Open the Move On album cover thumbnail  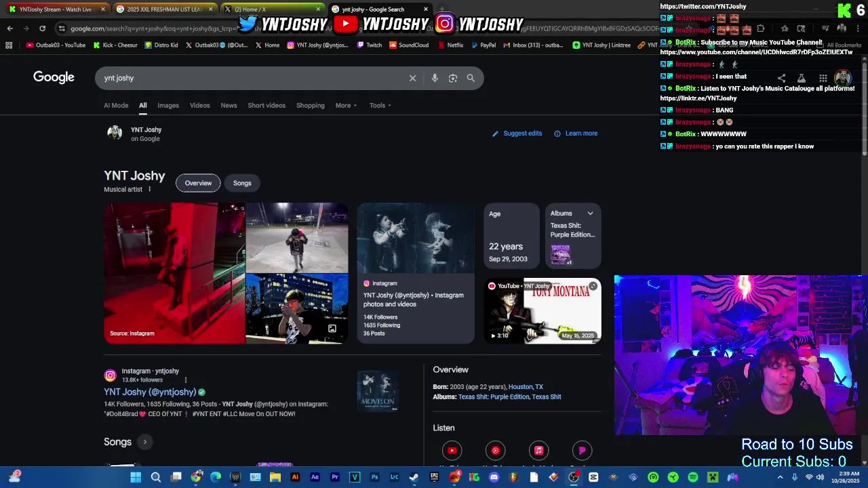[x=378, y=391]
